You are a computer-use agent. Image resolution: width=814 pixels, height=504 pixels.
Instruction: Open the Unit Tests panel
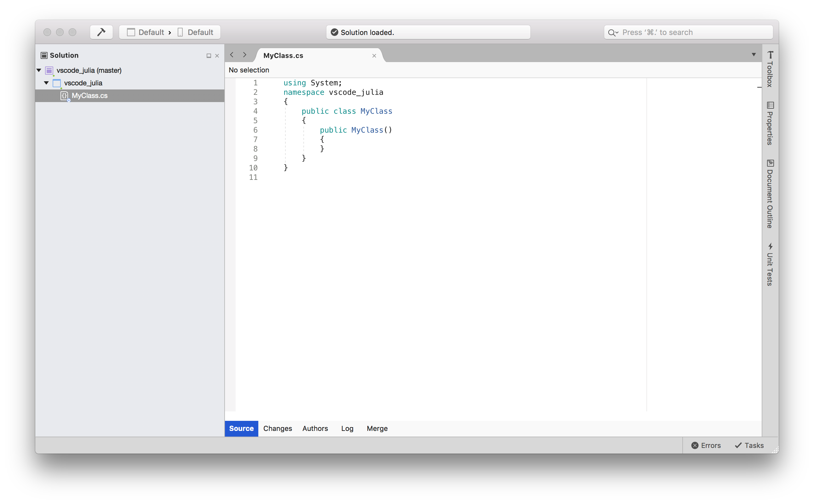pos(770,263)
